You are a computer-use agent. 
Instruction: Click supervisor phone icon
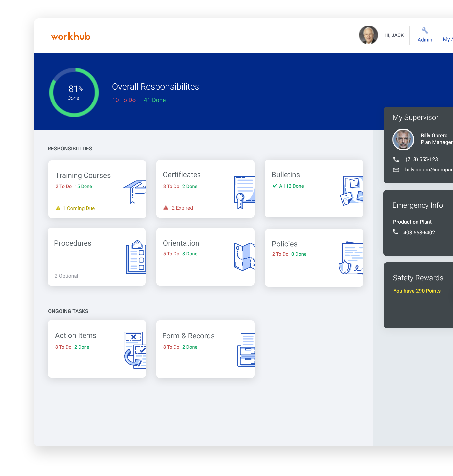click(x=396, y=159)
